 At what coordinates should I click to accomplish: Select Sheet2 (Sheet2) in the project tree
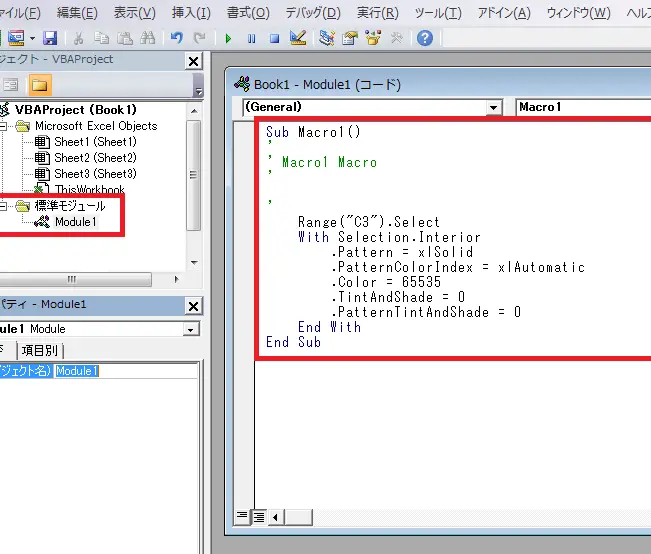[x=95, y=158]
